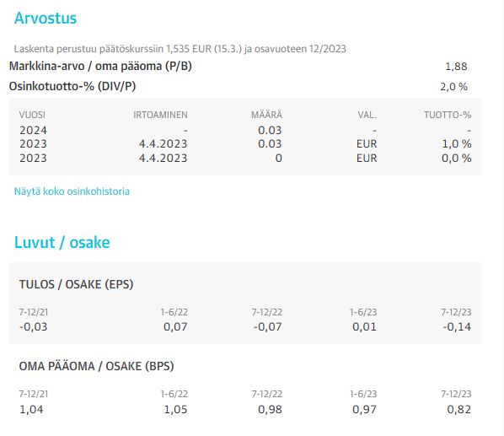Screen dimensions: 504x436
Task: Click the Arvostus section heading
Action: click(x=46, y=18)
